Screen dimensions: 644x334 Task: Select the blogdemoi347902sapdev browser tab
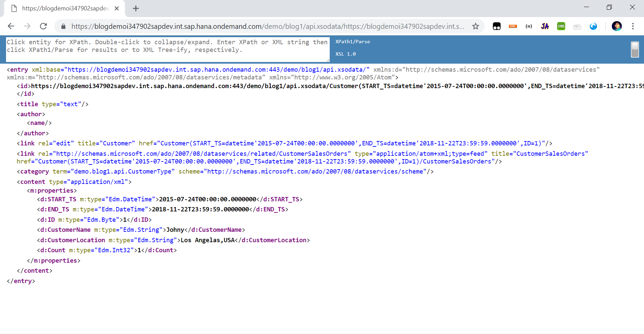point(64,8)
